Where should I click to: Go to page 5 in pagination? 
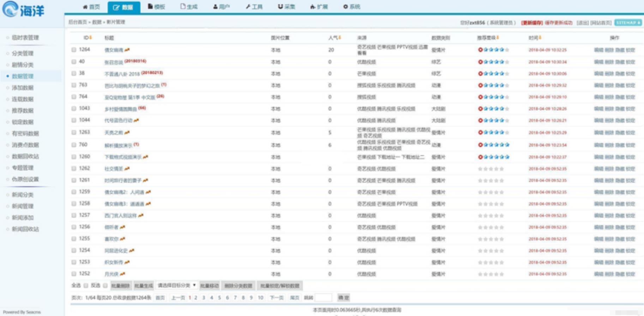tap(219, 298)
